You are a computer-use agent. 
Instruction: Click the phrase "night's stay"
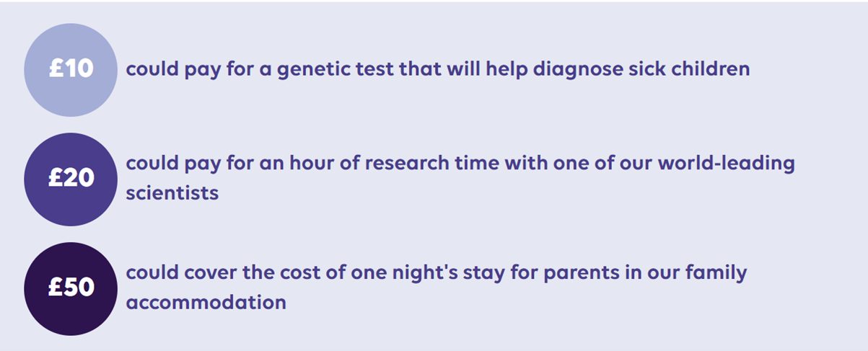click(432, 274)
